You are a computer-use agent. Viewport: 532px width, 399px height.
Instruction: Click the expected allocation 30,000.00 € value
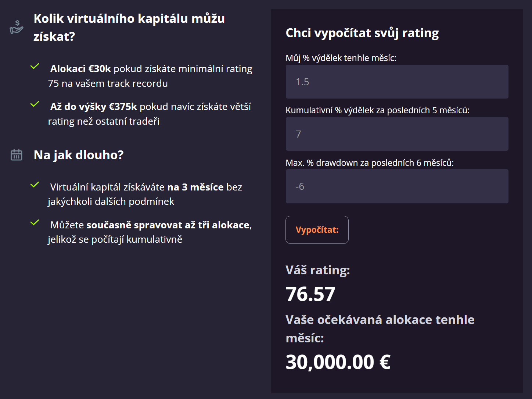point(338,362)
